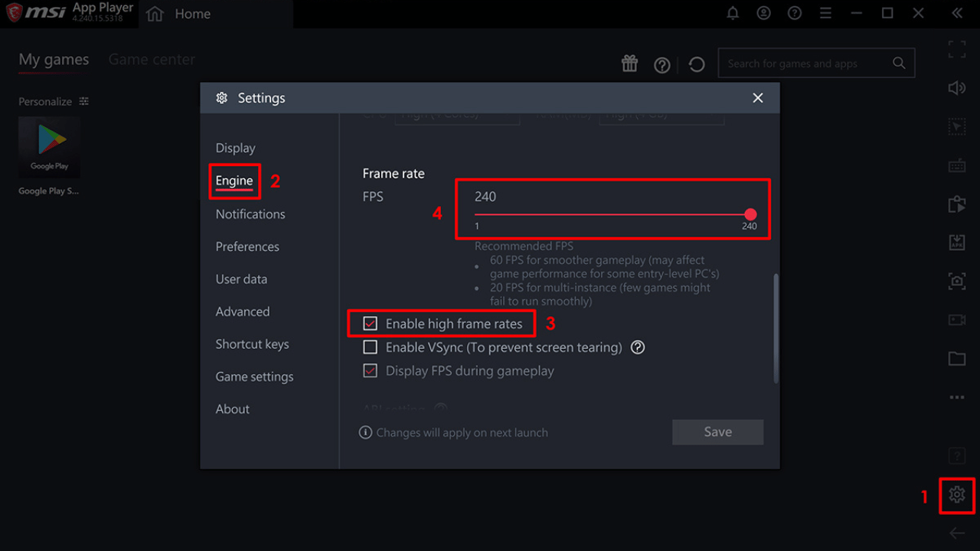The width and height of the screenshot is (980, 551).
Task: Open the Display settings section
Action: coord(235,148)
